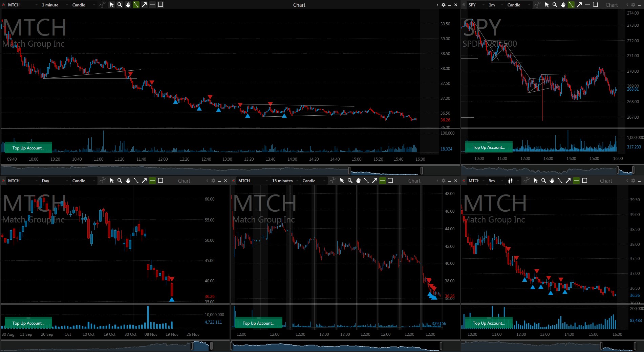Open symbol dropdown showing MTCH in 1 minute chart
Screen dimensions: 644x352
(23, 5)
